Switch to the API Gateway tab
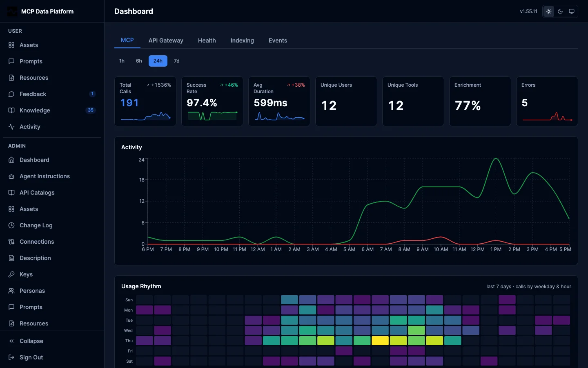This screenshot has width=588, height=368. point(166,40)
